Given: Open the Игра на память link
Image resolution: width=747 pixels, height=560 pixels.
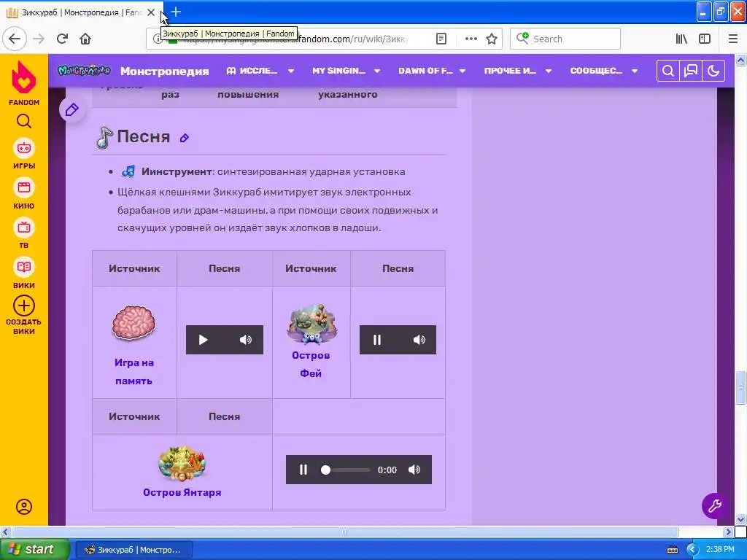Looking at the screenshot, I should pyautogui.click(x=134, y=372).
